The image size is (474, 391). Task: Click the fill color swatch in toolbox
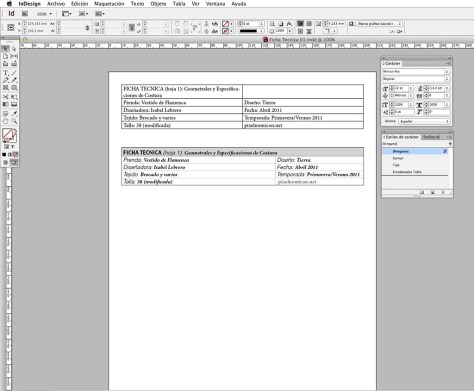point(7,133)
